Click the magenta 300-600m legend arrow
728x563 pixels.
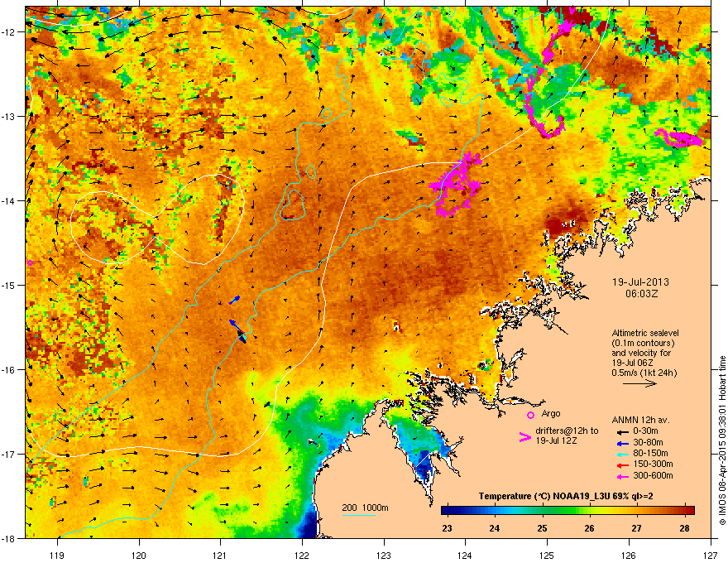point(622,476)
